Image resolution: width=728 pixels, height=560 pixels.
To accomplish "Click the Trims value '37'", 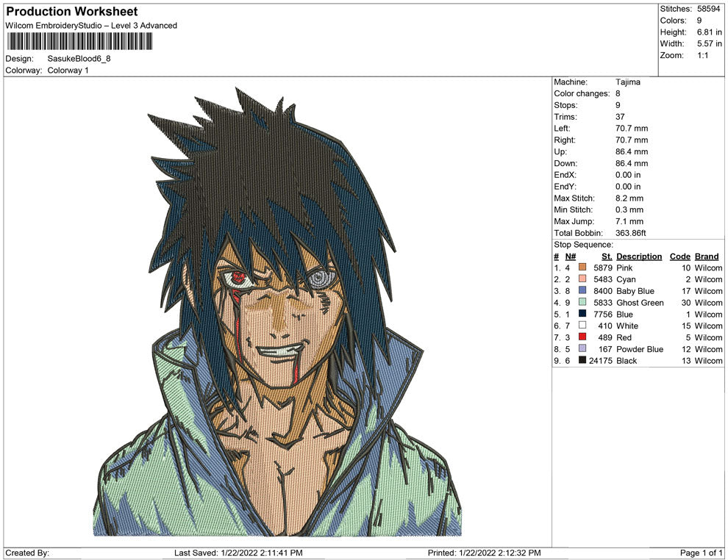I will [x=620, y=117].
